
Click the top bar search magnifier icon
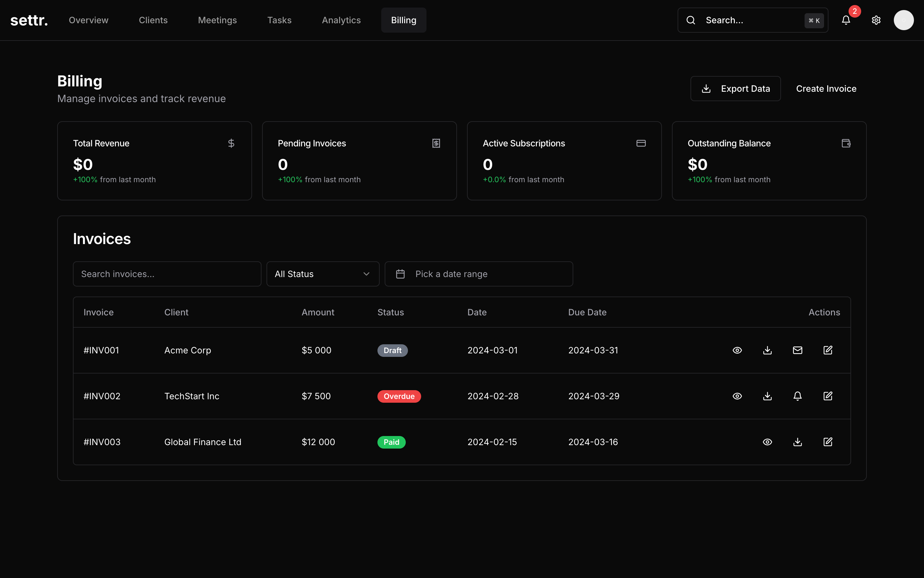point(691,20)
